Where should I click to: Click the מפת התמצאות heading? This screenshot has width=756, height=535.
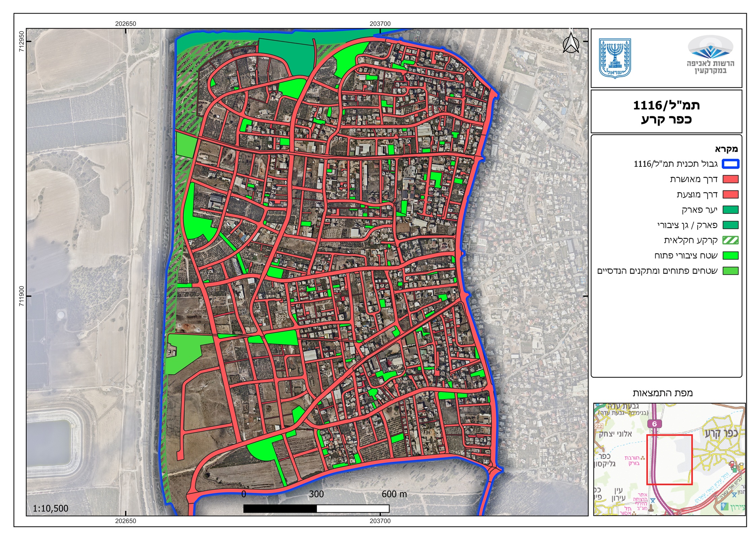point(662,393)
